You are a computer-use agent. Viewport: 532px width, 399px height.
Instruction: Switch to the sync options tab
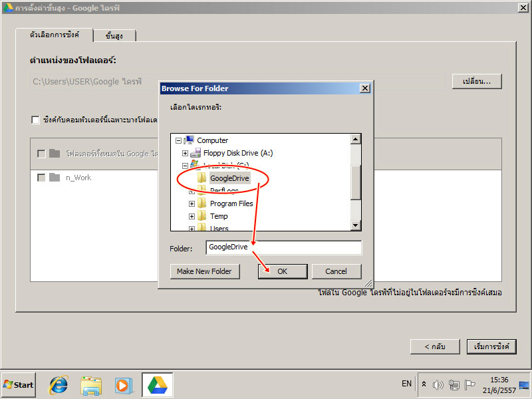pos(55,35)
